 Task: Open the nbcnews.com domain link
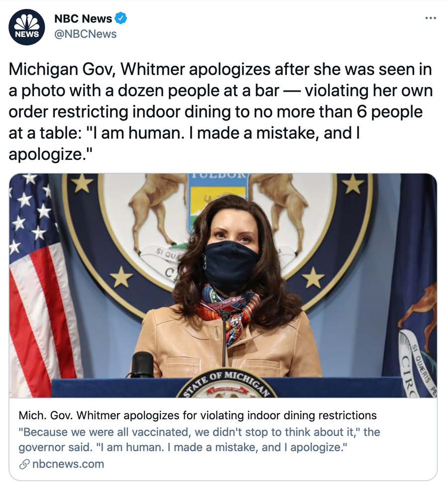68,464
